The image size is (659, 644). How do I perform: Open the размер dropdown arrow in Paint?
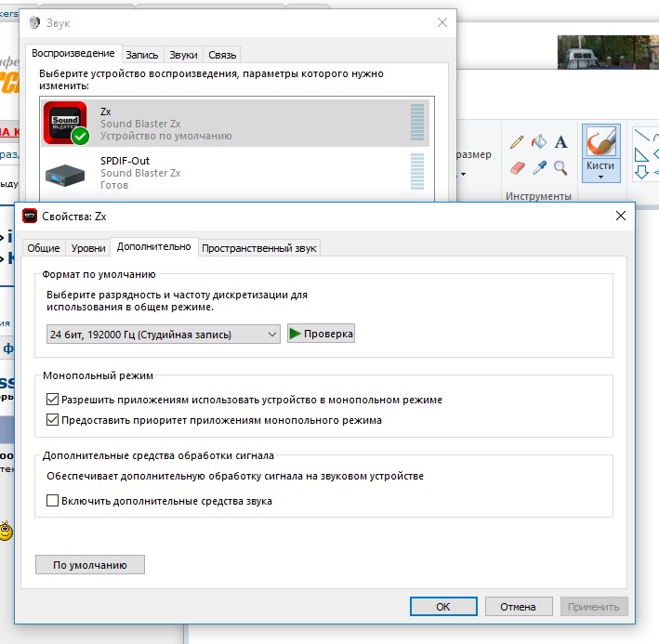(463, 174)
